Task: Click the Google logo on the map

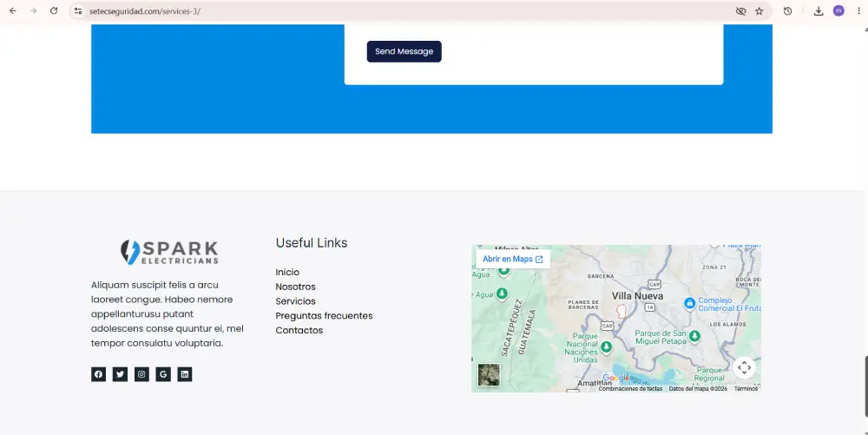Action: (616, 378)
